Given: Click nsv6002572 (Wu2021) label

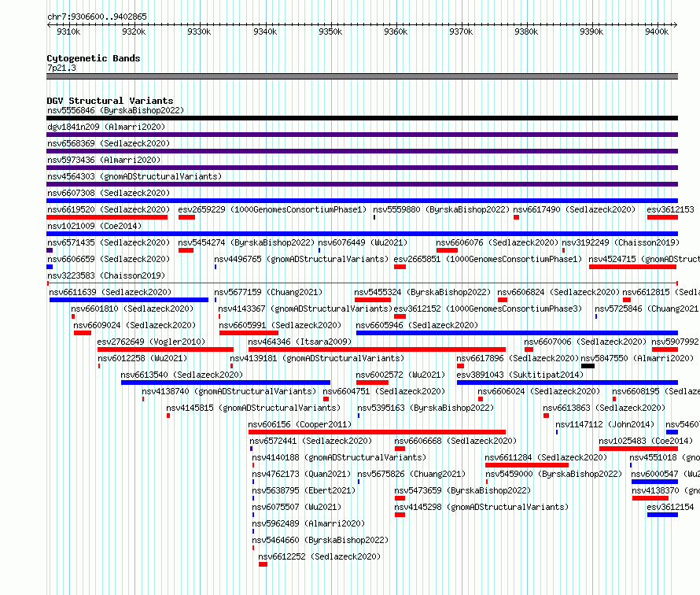Looking at the screenshot, I should click(400, 375).
